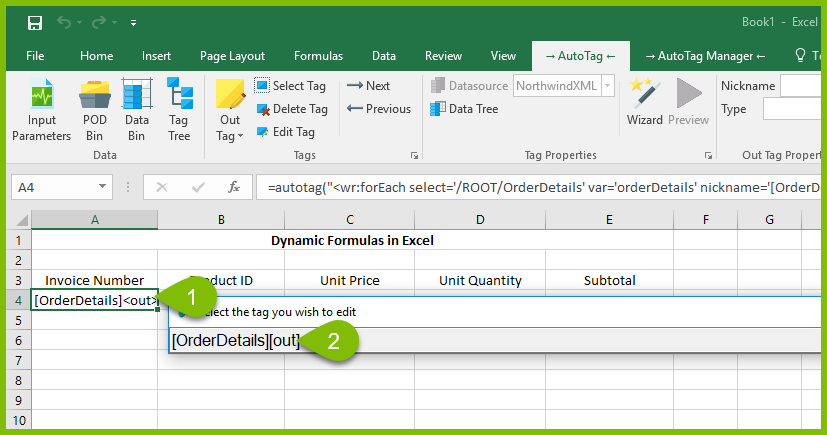Select the 'Invoice Number' cell

coord(94,281)
